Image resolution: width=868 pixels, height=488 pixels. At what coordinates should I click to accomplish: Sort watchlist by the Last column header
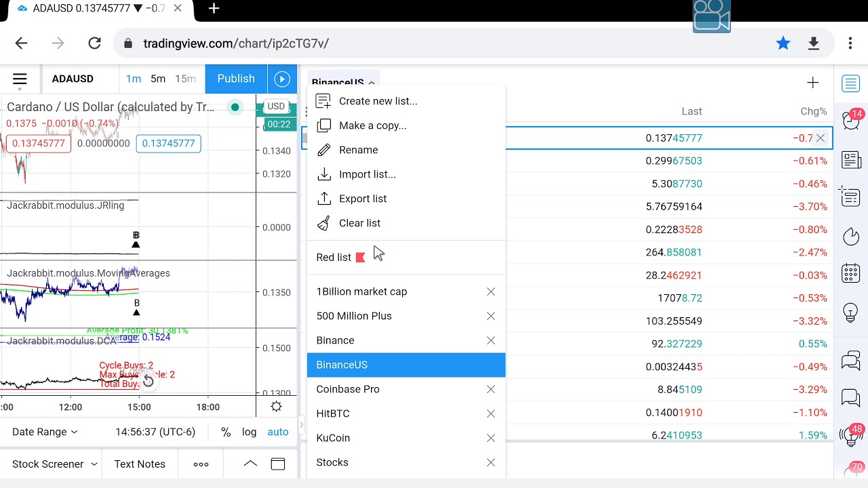coord(692,111)
